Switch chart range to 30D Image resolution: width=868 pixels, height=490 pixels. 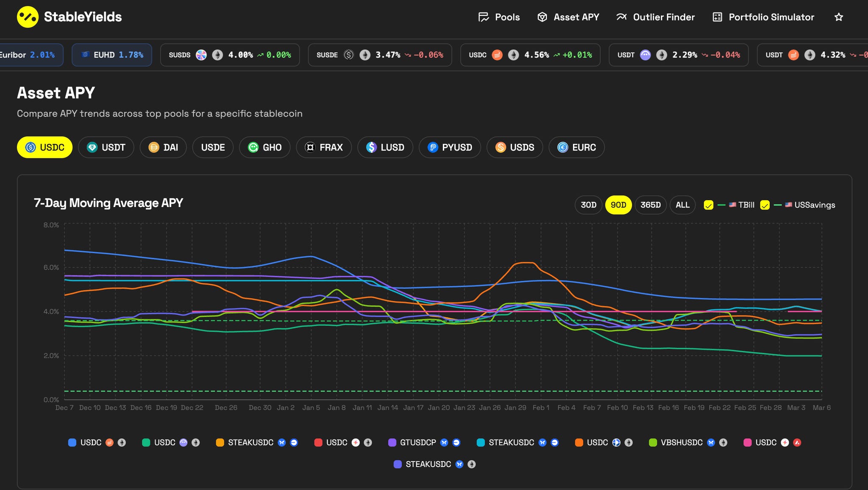click(x=588, y=205)
